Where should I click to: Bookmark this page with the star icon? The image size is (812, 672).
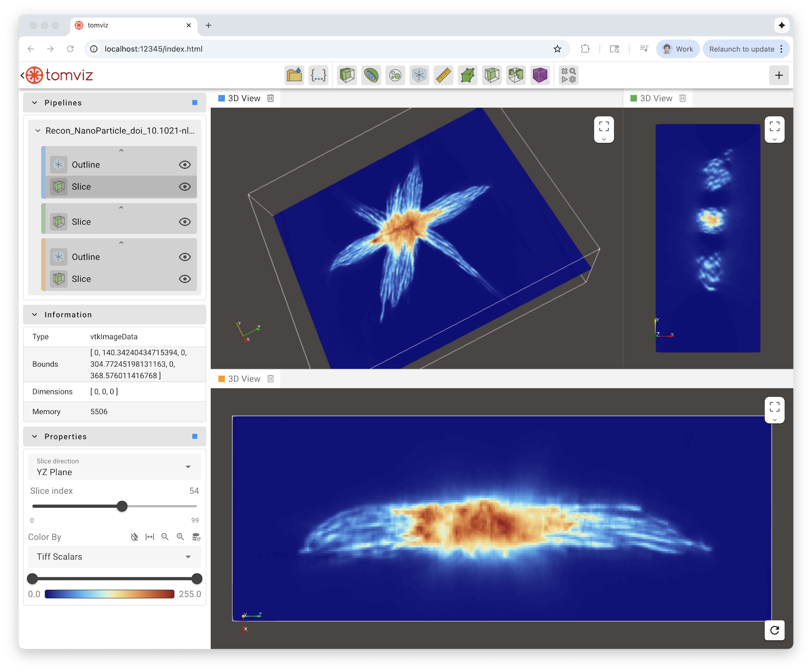[557, 49]
